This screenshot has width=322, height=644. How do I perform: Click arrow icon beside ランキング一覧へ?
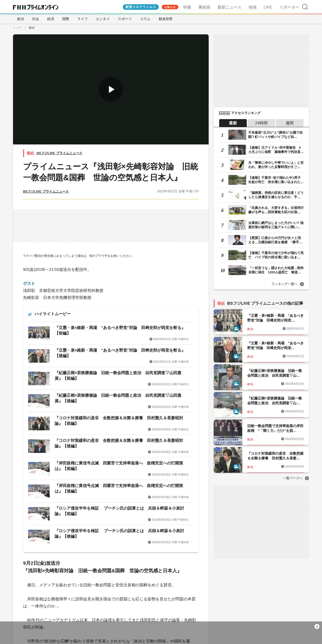[302, 284]
